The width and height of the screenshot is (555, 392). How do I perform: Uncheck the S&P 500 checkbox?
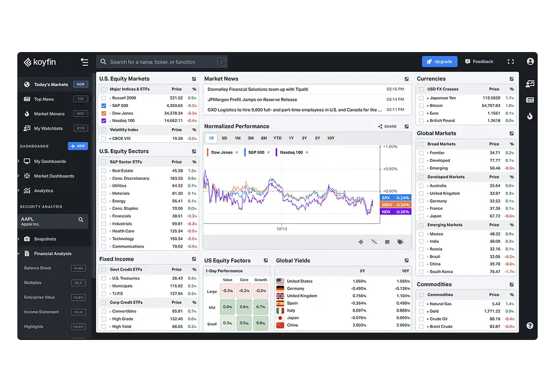(103, 106)
